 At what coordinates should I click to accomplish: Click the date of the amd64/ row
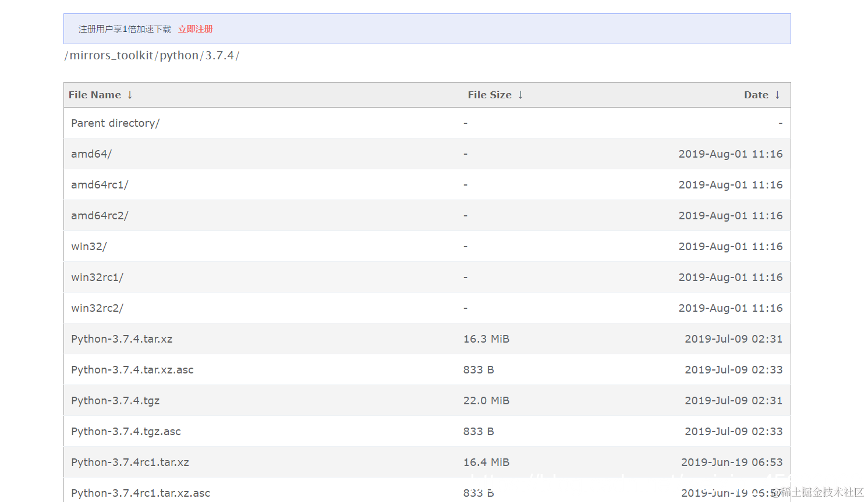(731, 154)
